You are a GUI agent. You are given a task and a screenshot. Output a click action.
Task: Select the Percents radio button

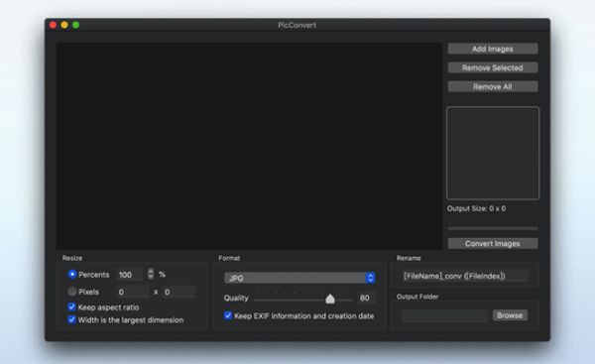(x=72, y=274)
